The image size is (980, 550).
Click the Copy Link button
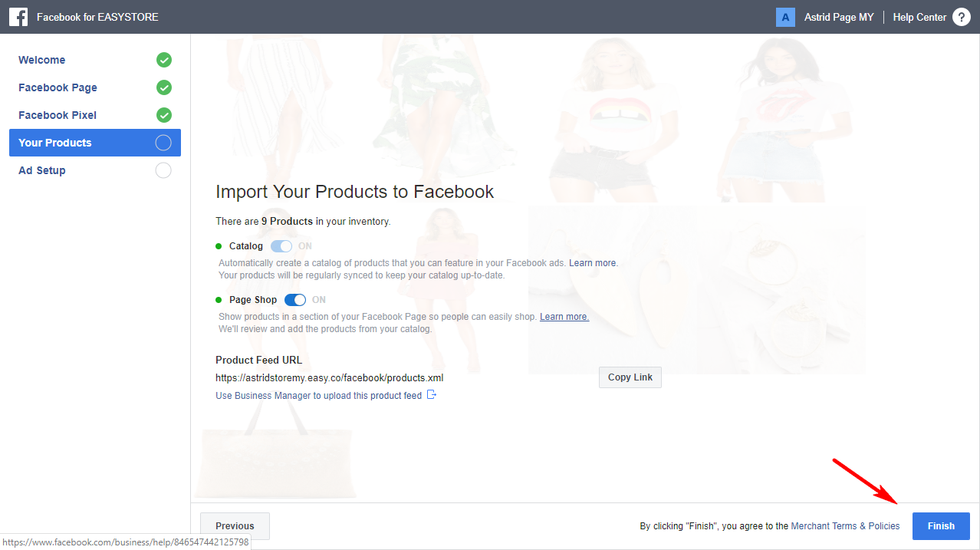[630, 377]
